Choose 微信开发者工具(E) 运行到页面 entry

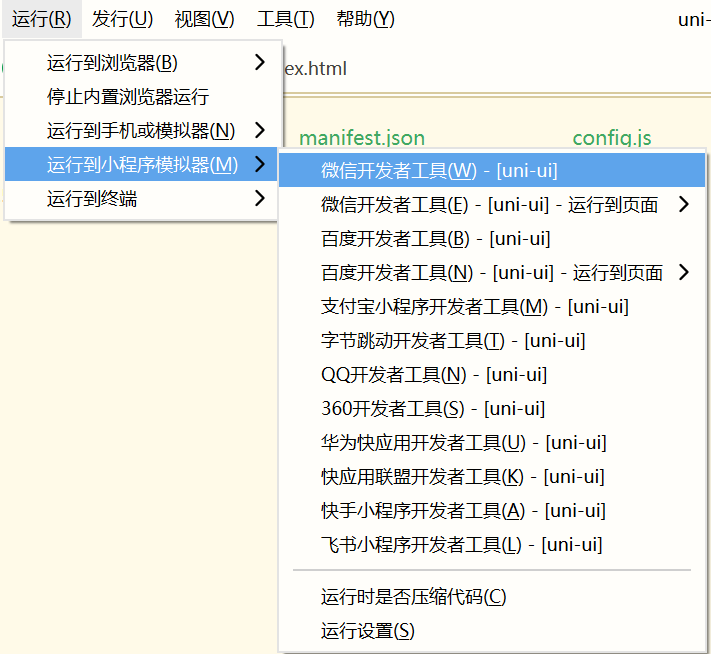coord(492,205)
